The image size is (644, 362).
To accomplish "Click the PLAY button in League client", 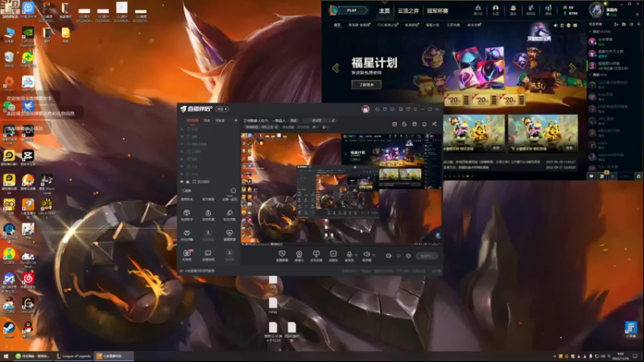I will pos(352,10).
